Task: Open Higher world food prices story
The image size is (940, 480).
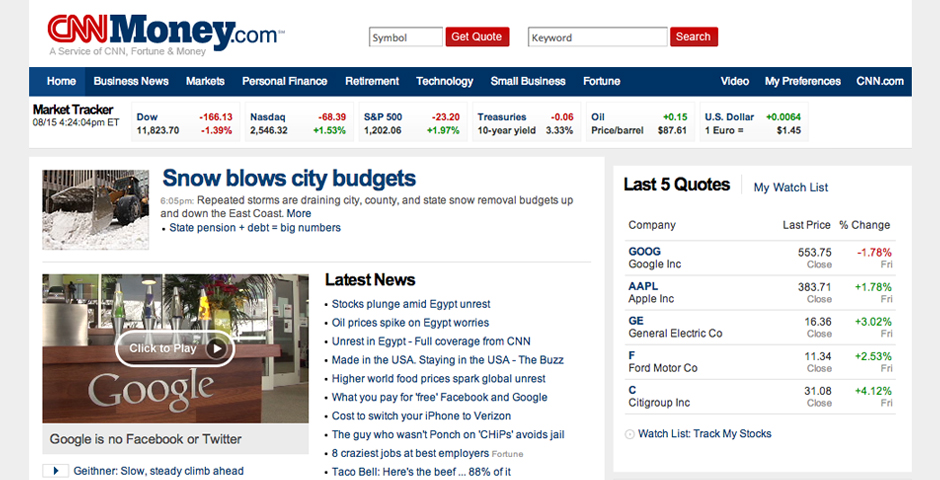Action: pyautogui.click(x=438, y=379)
